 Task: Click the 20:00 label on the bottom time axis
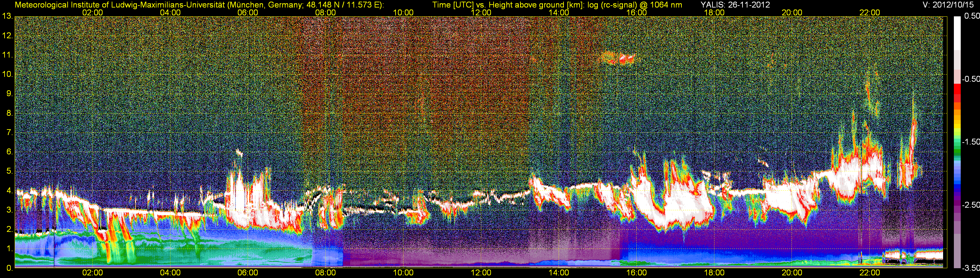pos(792,273)
